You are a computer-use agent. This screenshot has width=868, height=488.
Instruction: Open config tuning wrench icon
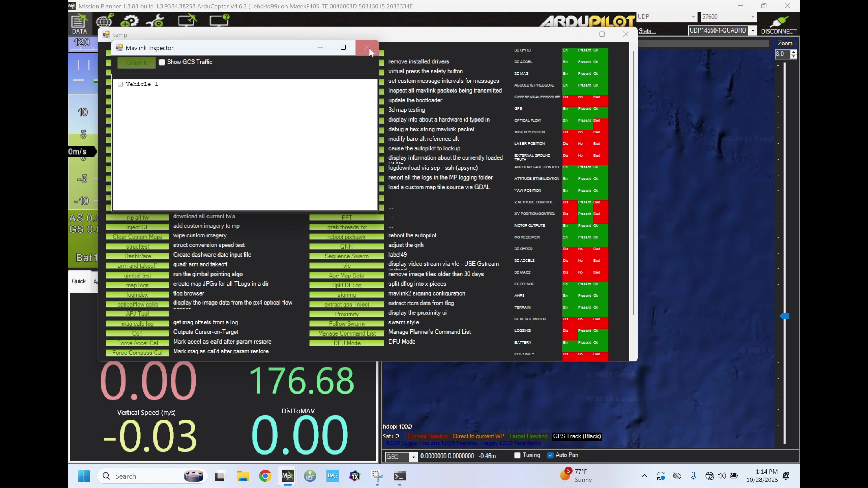155,21
